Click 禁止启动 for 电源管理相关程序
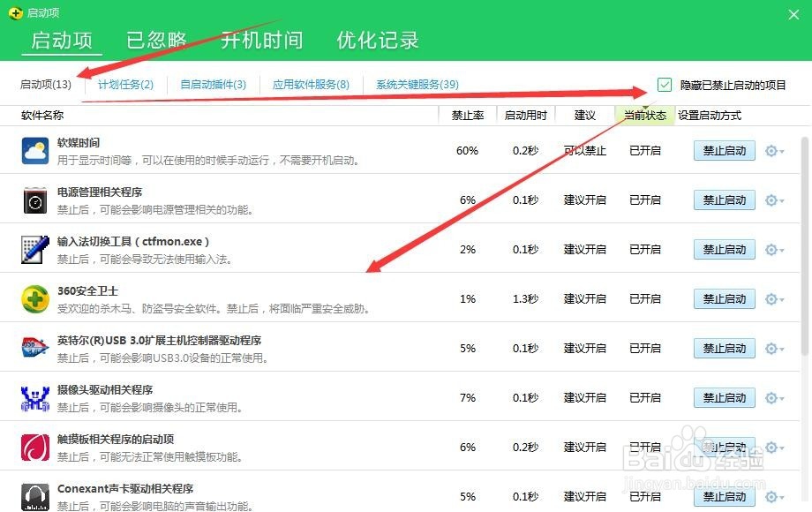 click(724, 200)
